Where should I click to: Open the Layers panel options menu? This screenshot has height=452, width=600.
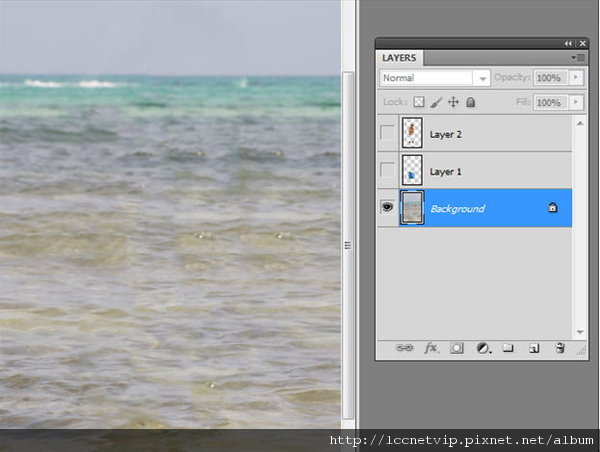coord(578,58)
